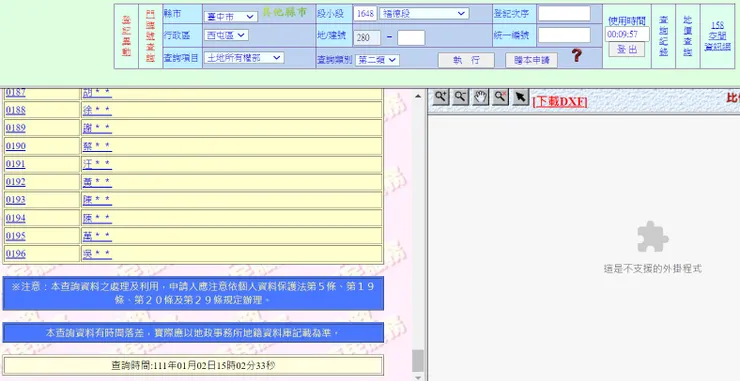Open record 0196 link
This screenshot has width=740, height=381.
(x=16, y=254)
